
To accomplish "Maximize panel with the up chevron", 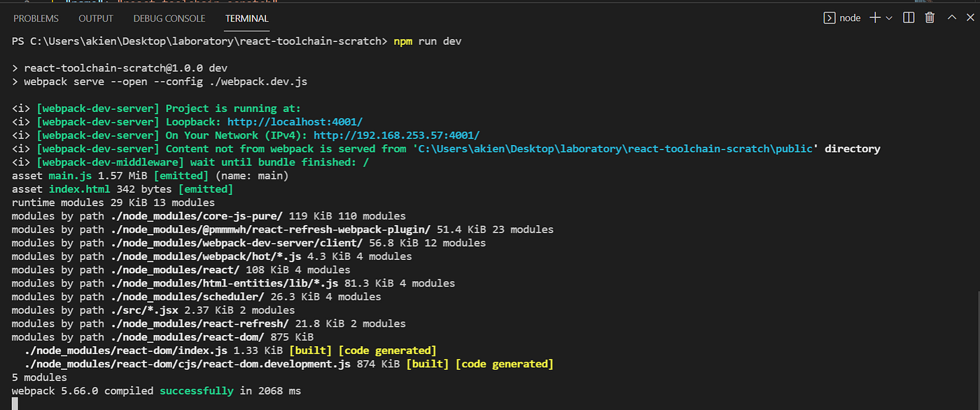I will click(x=951, y=18).
